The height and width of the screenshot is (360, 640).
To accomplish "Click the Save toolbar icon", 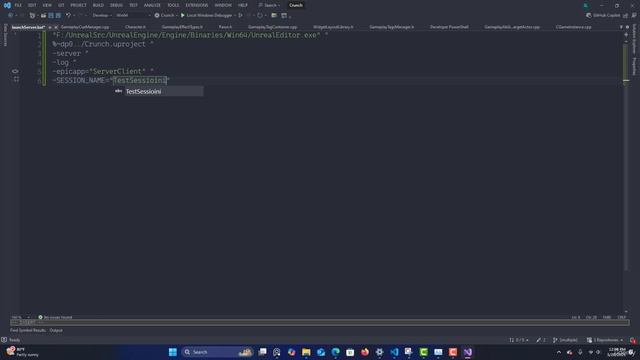I will click(x=51, y=15).
